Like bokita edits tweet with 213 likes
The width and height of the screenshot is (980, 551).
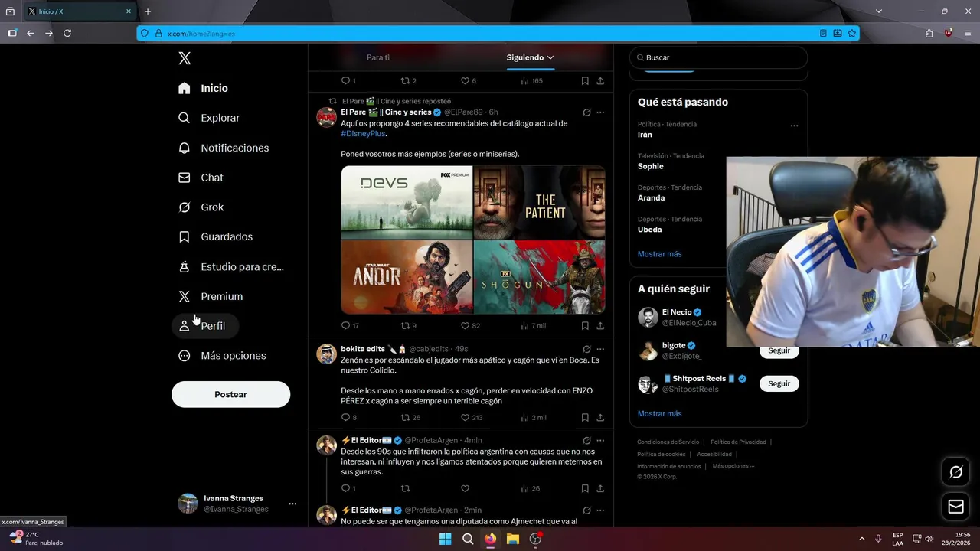click(x=465, y=418)
